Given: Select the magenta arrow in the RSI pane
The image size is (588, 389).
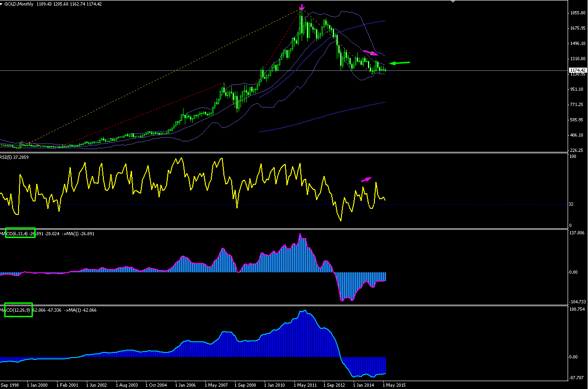Looking at the screenshot, I should tap(367, 179).
